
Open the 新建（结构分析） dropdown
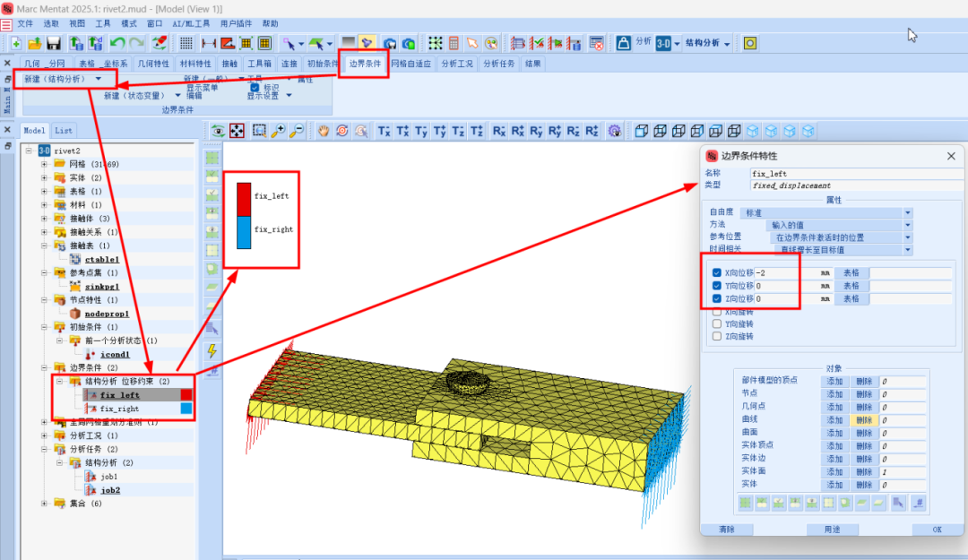pyautogui.click(x=98, y=79)
